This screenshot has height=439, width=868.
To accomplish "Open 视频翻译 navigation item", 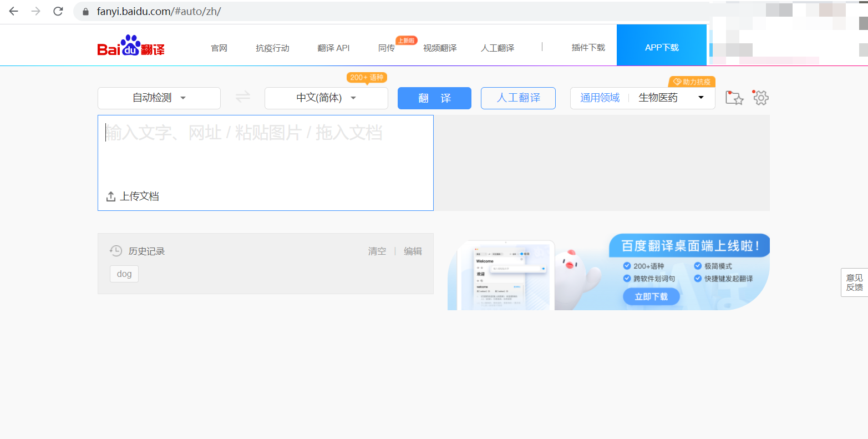I will 440,48.
